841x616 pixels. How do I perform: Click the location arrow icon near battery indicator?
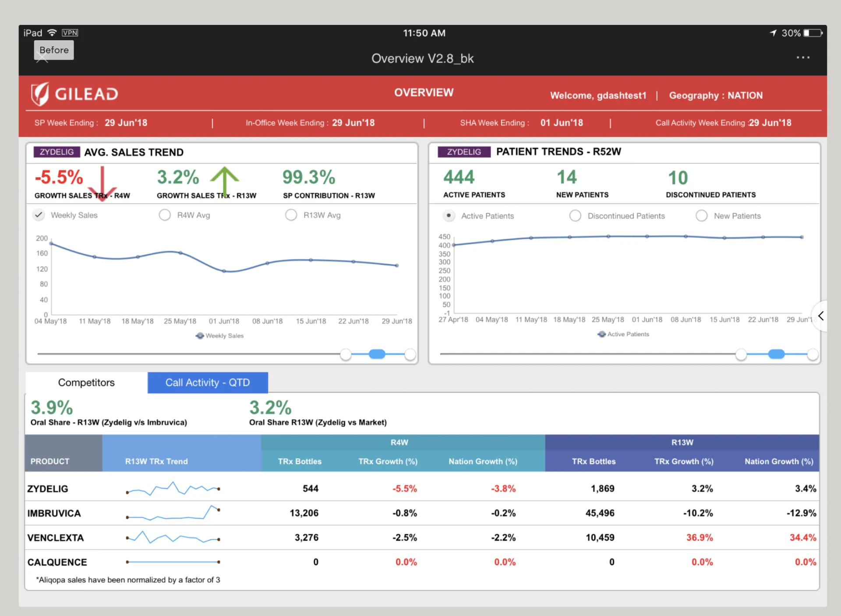tap(772, 32)
